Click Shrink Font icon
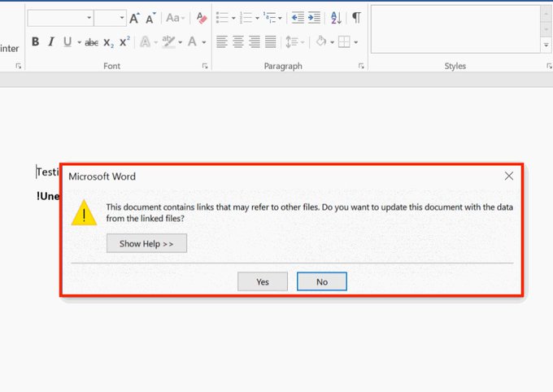 (x=150, y=19)
